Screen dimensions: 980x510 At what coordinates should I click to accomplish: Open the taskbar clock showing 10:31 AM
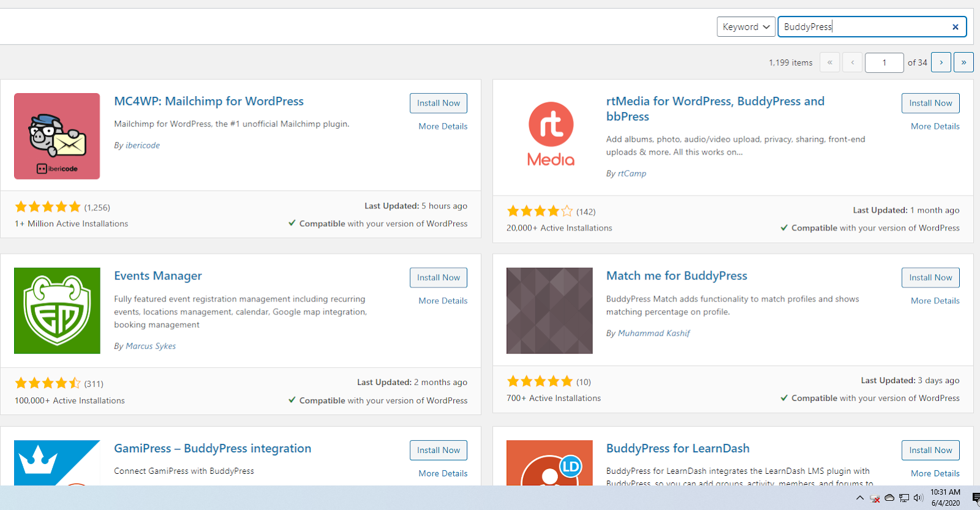coord(946,498)
